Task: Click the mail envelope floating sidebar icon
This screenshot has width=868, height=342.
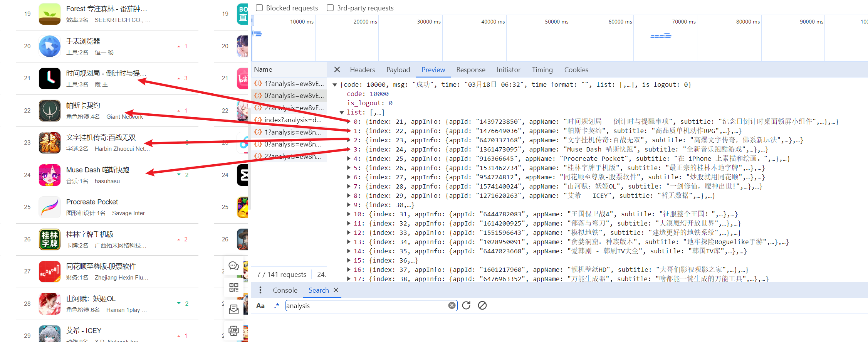Action: coord(234,309)
